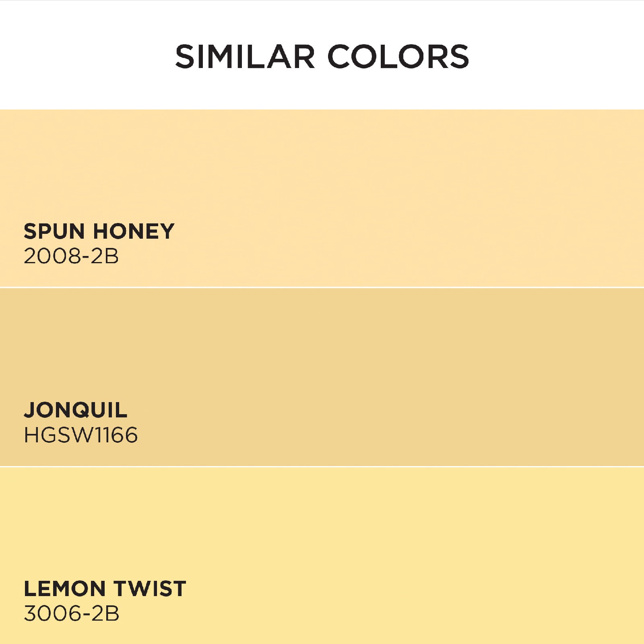This screenshot has width=644, height=644.
Task: Click the word "LEMON" in the bottom swatch
Action: (64, 589)
